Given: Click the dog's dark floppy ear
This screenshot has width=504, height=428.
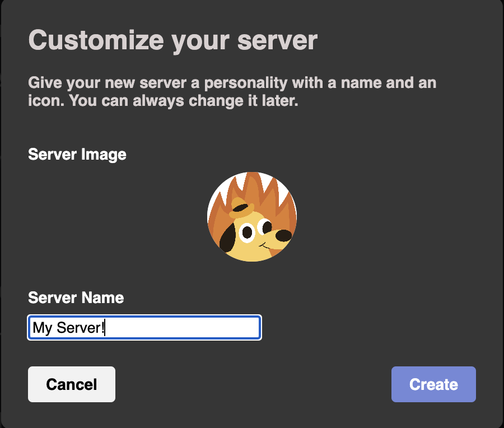Looking at the screenshot, I should click(227, 240).
